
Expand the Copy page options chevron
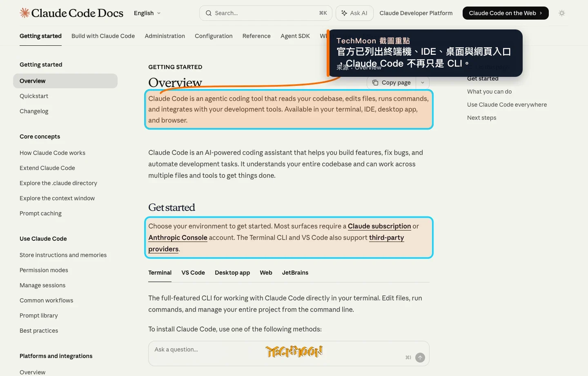[423, 83]
